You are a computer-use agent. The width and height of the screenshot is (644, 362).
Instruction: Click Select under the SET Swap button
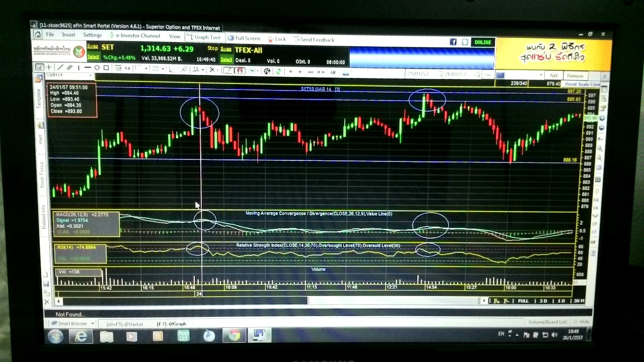click(93, 57)
